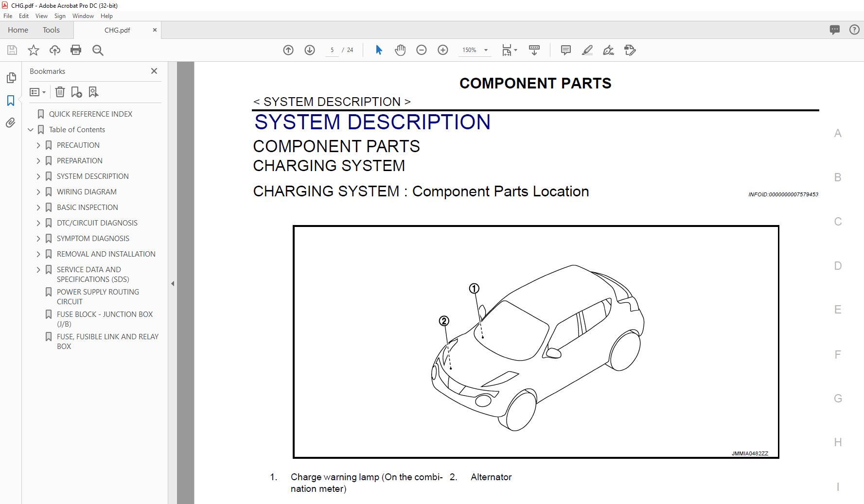Click side index letter D
864x504 pixels.
click(838, 266)
